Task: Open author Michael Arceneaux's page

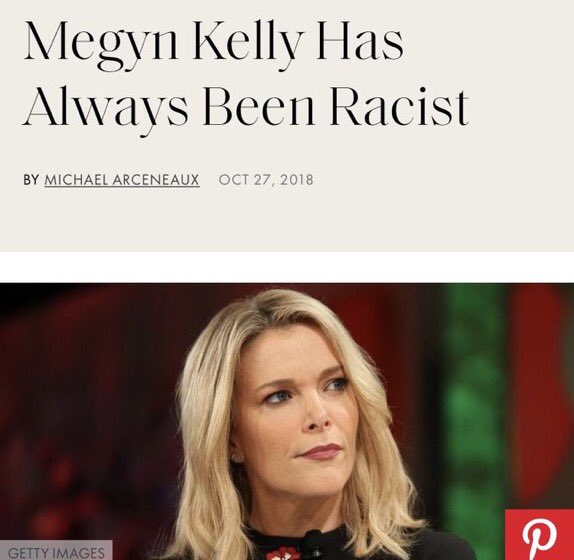Action: coord(122,180)
